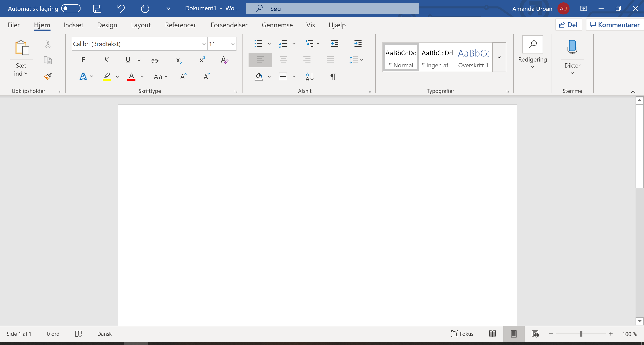Open the Referencer tab
644x345 pixels.
tap(180, 25)
